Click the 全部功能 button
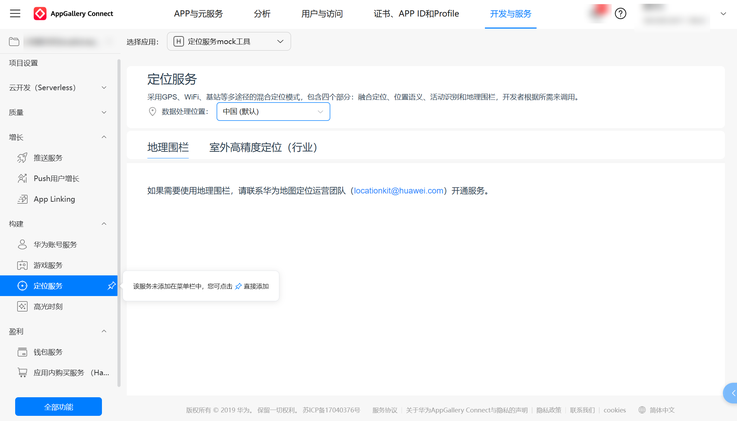This screenshot has height=421, width=737. (58, 406)
